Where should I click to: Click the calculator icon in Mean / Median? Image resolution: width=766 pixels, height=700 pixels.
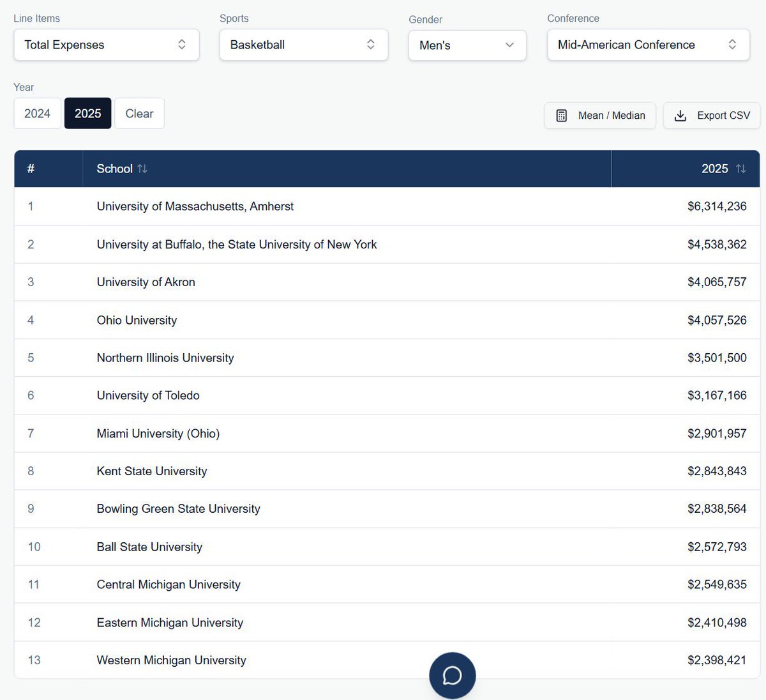coord(562,116)
